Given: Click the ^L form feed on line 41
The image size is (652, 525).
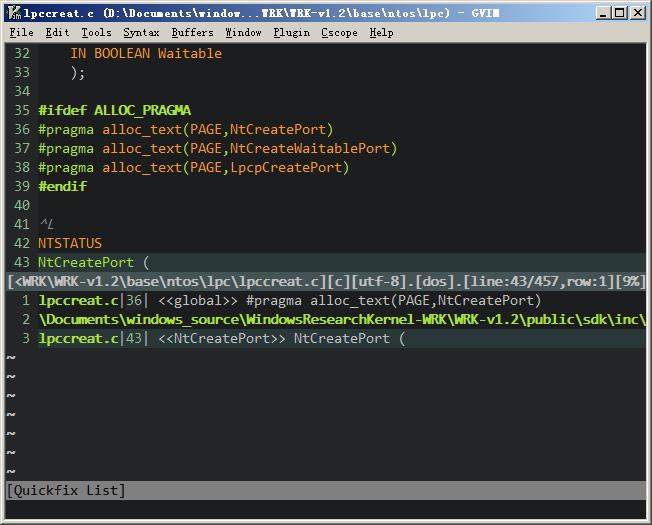Looking at the screenshot, I should pyautogui.click(x=47, y=224).
